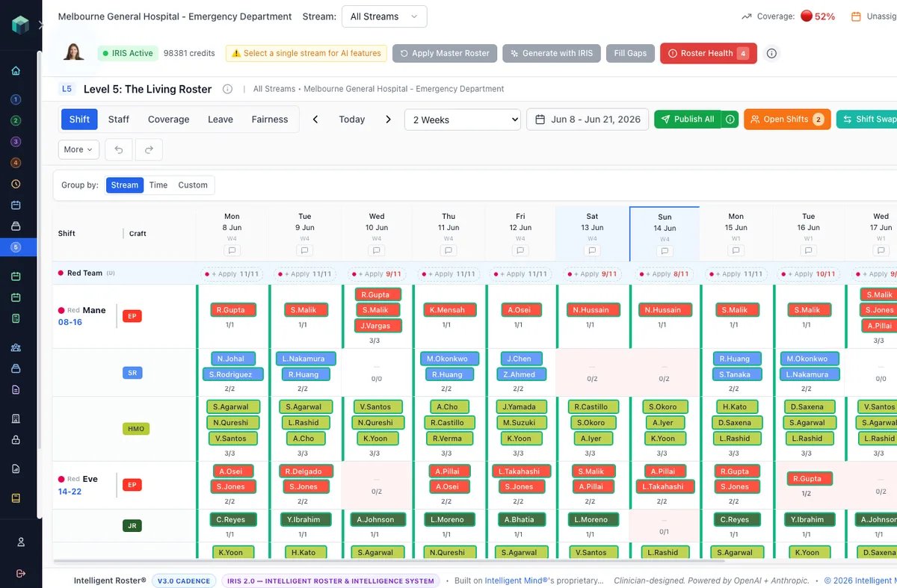Open Level 3 from the sidebar
This screenshot has height=588, width=897.
[16, 141]
